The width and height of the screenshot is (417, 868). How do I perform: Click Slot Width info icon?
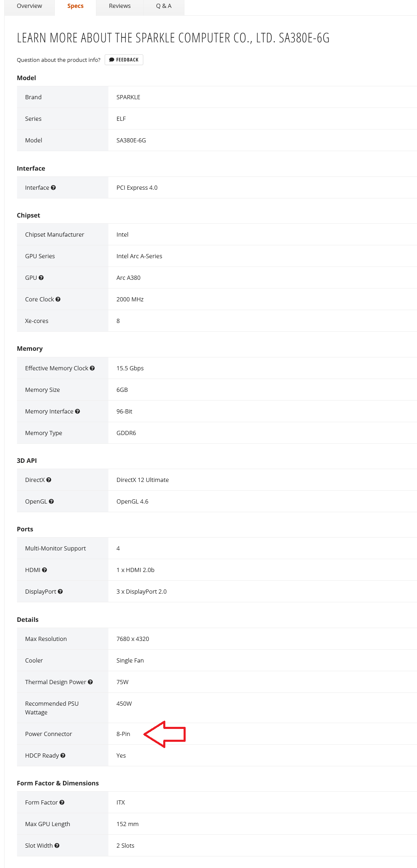click(x=57, y=846)
